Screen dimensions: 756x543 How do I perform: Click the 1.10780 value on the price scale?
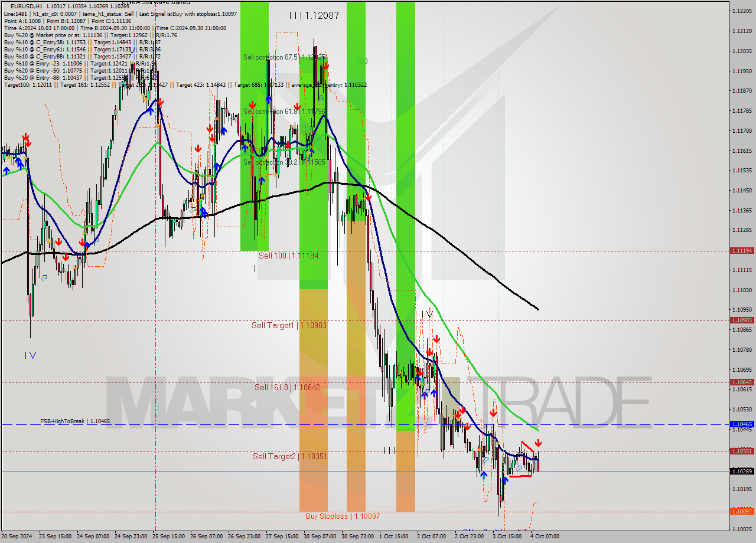click(x=742, y=349)
